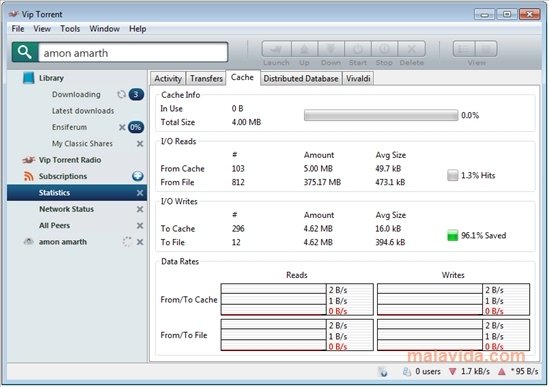
Task: Open All Peers in the sidebar
Action: click(55, 226)
